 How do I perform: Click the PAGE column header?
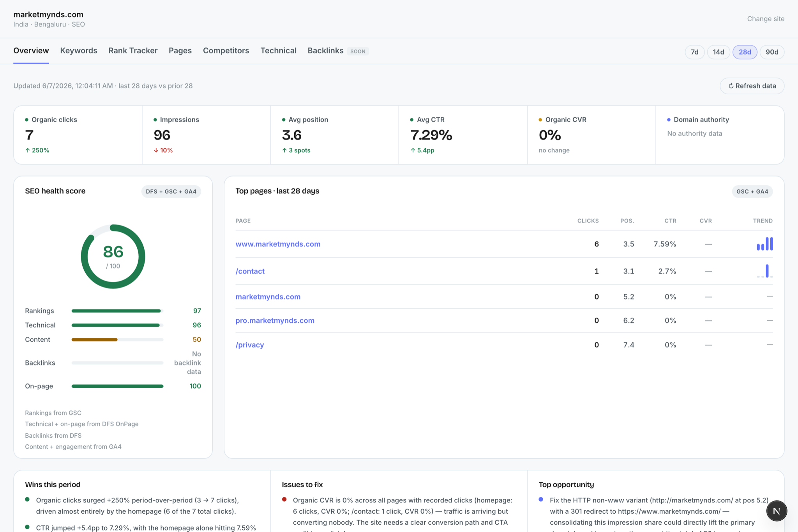[x=243, y=221]
